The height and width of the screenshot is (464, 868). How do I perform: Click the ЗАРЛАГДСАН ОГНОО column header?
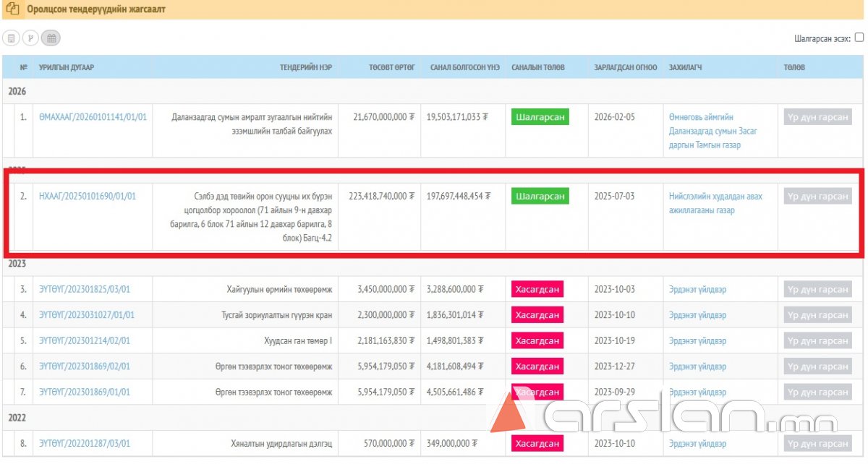pos(625,67)
